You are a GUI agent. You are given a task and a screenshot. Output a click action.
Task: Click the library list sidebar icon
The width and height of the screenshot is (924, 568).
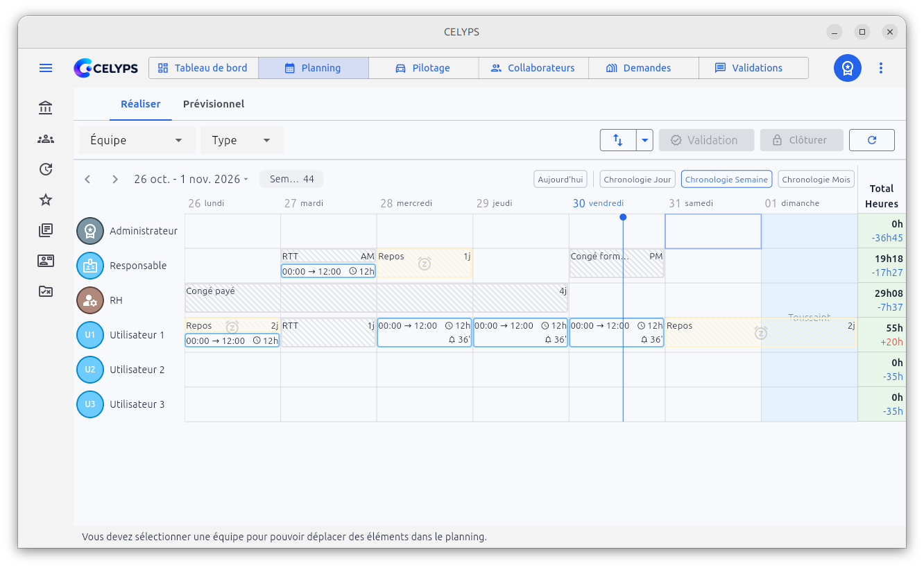pos(46,230)
